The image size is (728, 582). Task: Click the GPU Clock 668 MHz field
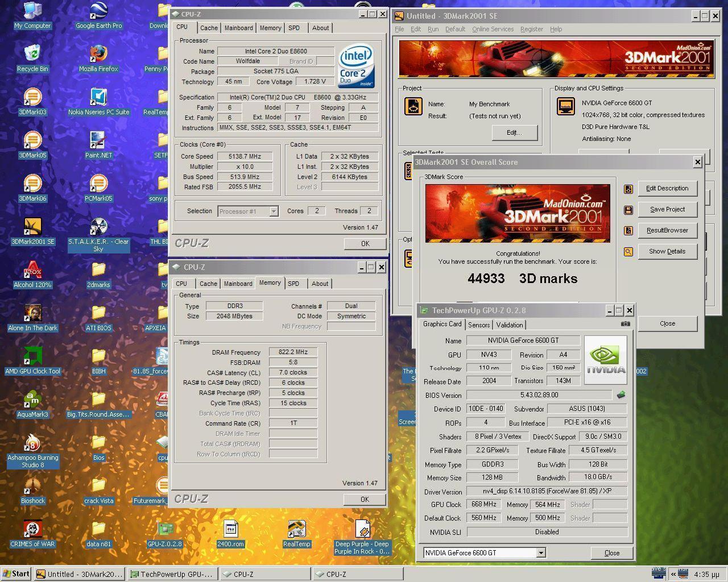tap(484, 504)
